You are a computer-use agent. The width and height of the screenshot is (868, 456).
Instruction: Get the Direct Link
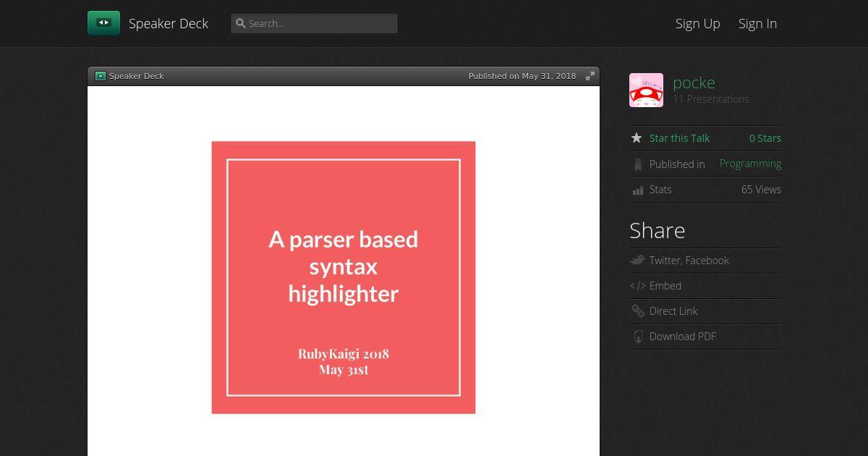point(673,311)
